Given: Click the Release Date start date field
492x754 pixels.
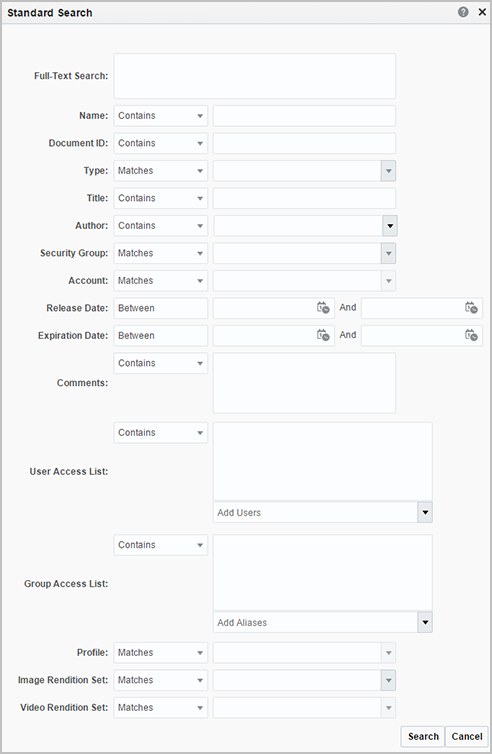Looking at the screenshot, I should pyautogui.click(x=274, y=308).
